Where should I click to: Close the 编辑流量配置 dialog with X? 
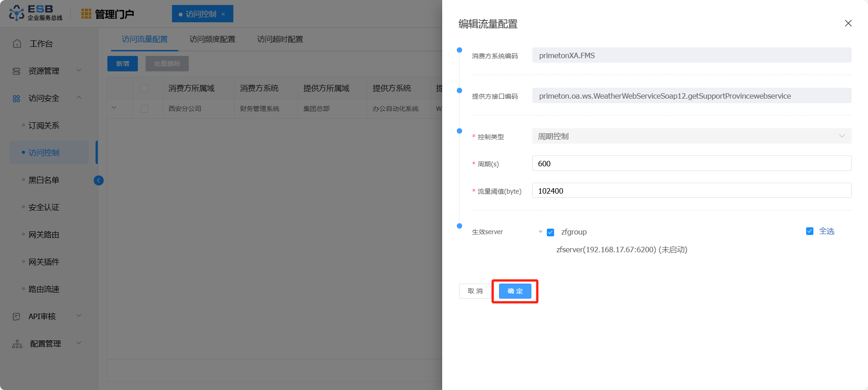(x=848, y=23)
